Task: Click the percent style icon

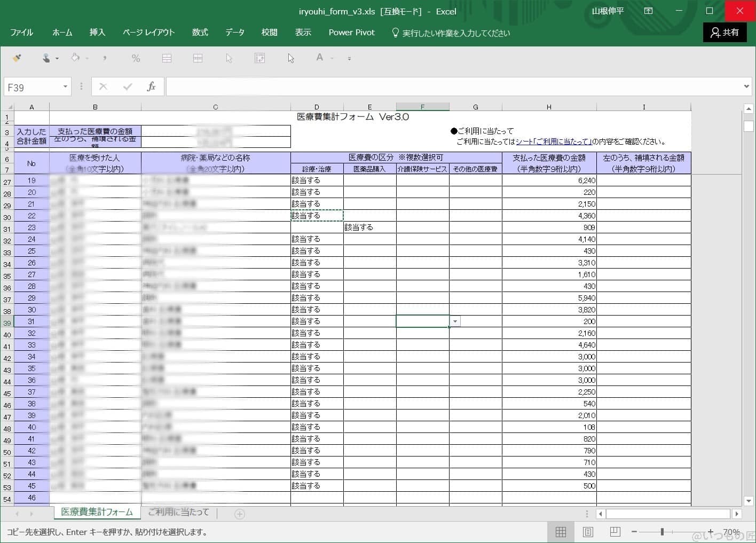Action: pyautogui.click(x=136, y=58)
